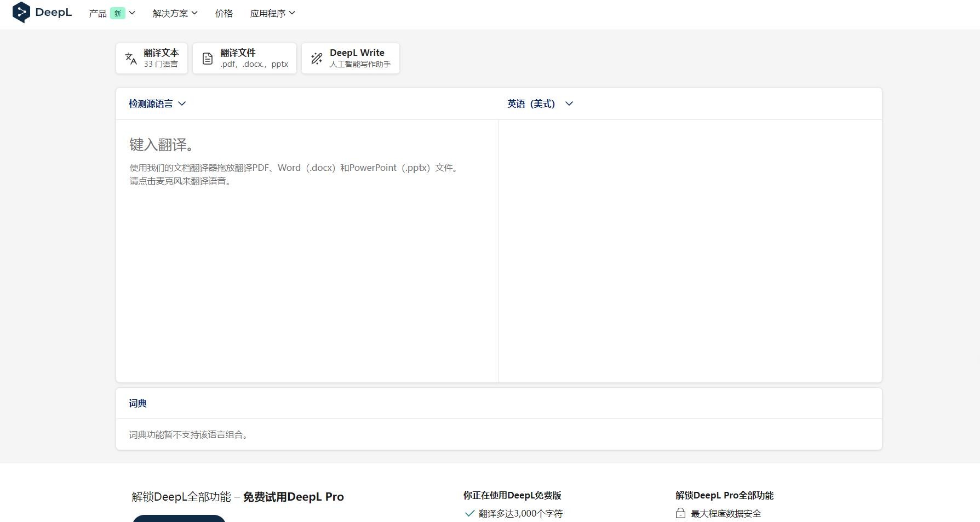
Task: Open the 解决方案 menu
Action: (x=175, y=13)
